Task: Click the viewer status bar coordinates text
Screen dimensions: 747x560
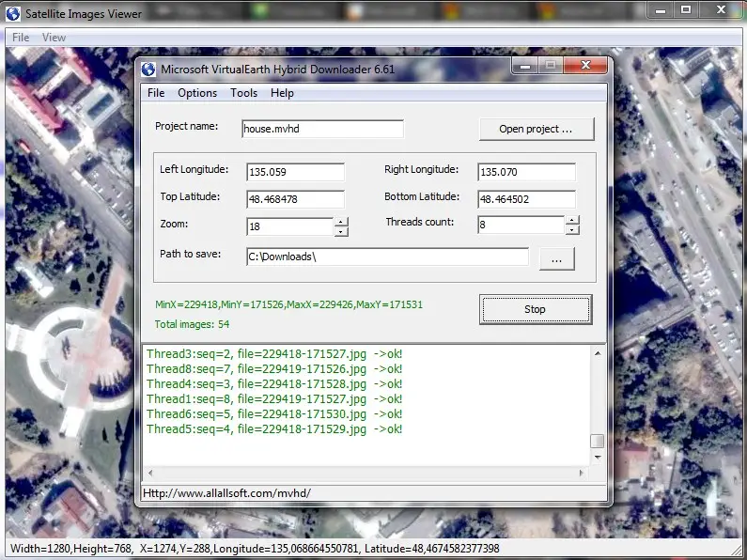Action: [255, 549]
